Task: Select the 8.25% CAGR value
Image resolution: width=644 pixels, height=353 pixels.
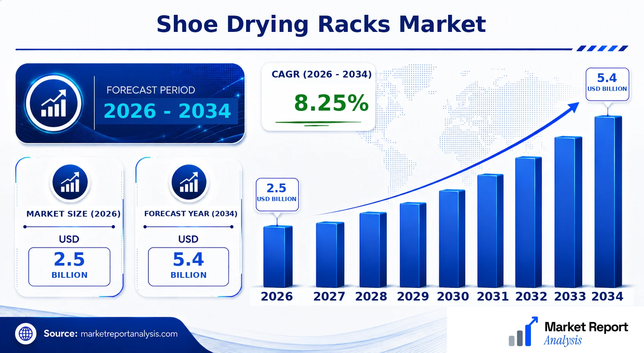Action: [331, 103]
